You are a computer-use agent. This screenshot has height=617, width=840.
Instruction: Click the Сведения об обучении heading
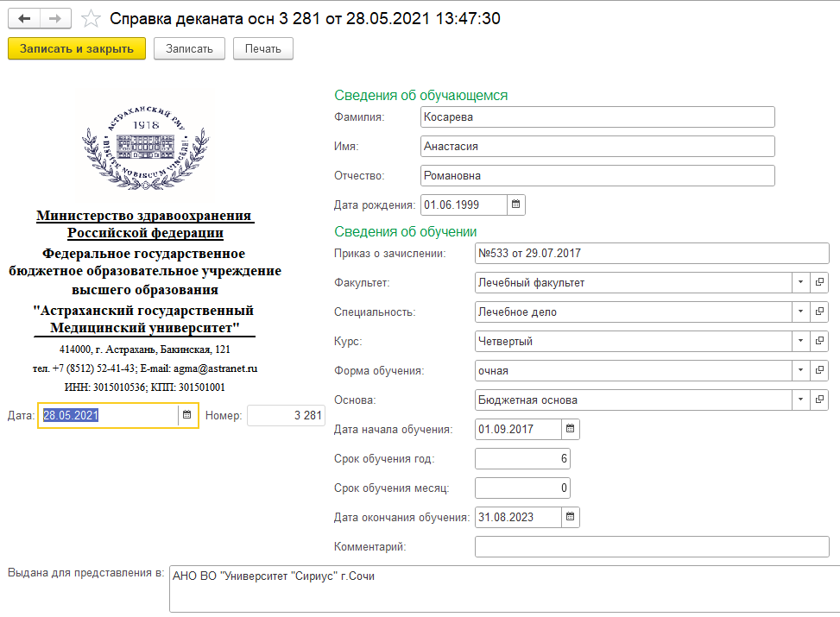tap(406, 231)
